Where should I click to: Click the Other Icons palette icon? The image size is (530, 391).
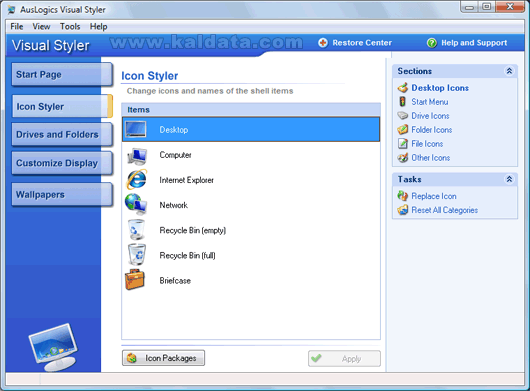point(403,157)
